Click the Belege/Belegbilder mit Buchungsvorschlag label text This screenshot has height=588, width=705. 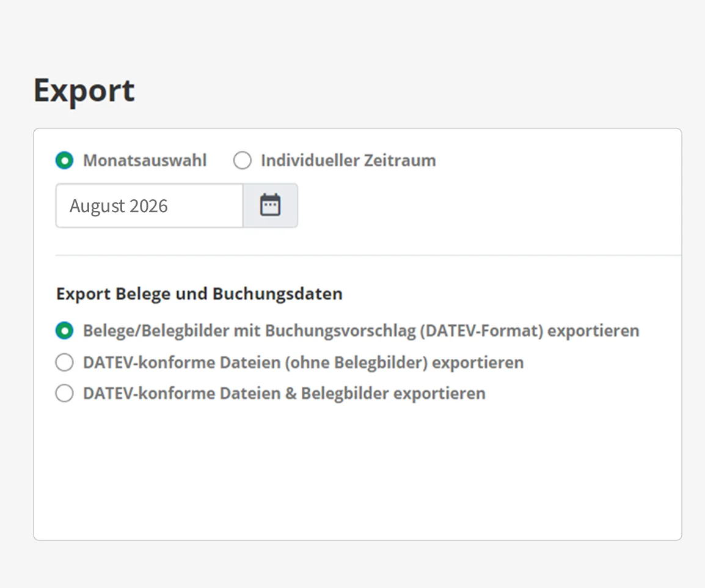(360, 331)
